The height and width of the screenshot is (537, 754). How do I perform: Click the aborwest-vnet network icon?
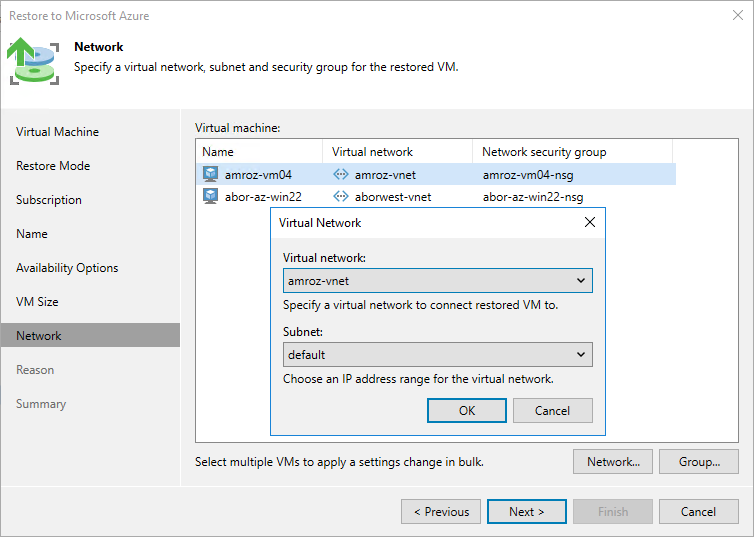tap(340, 196)
